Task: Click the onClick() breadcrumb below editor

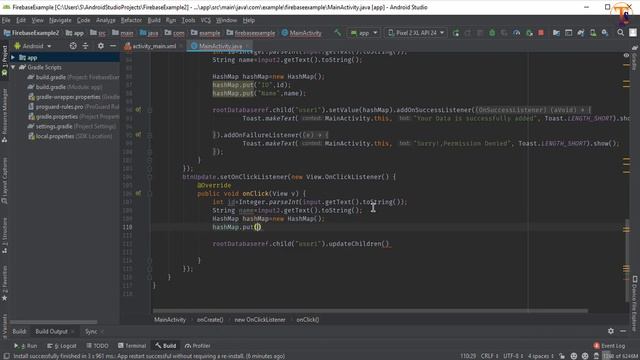Action: click(308, 320)
